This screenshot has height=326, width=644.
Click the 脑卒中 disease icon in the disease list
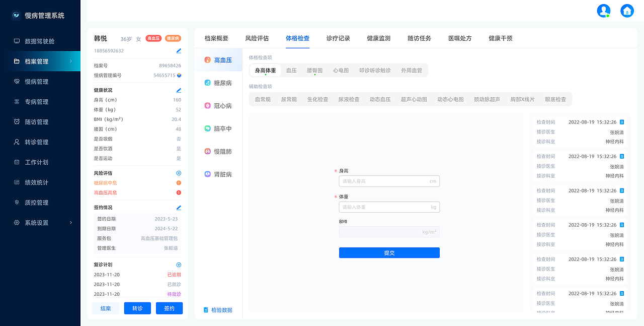click(x=207, y=128)
